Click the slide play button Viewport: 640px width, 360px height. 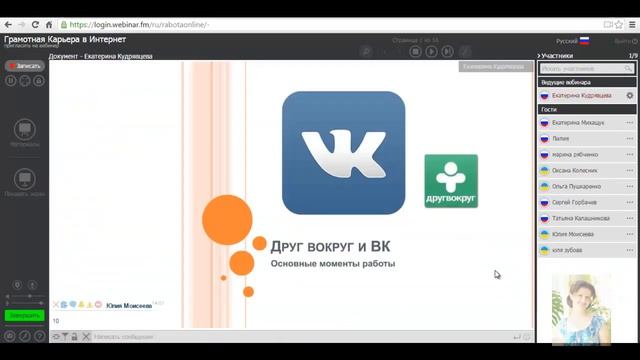[x=431, y=51]
